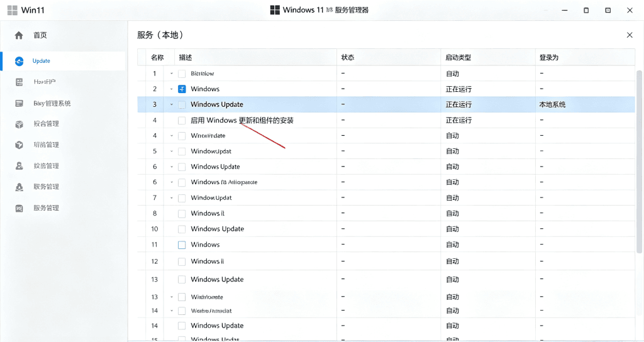Sort by the 启动类型 column header

click(458, 57)
